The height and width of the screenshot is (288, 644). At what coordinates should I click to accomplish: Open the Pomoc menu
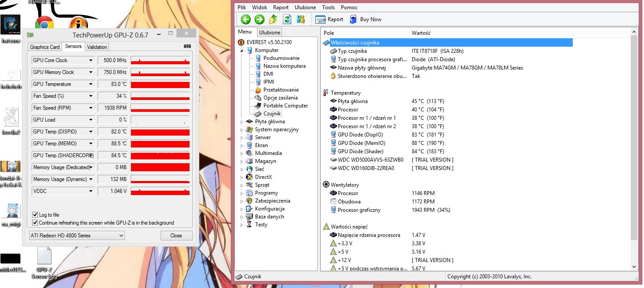pos(349,7)
